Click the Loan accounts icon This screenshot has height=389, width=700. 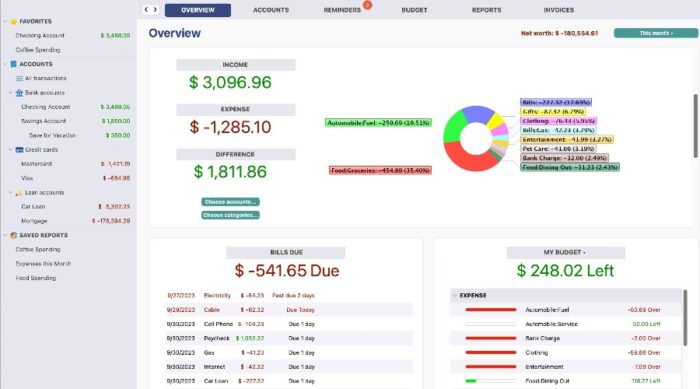[x=19, y=192]
